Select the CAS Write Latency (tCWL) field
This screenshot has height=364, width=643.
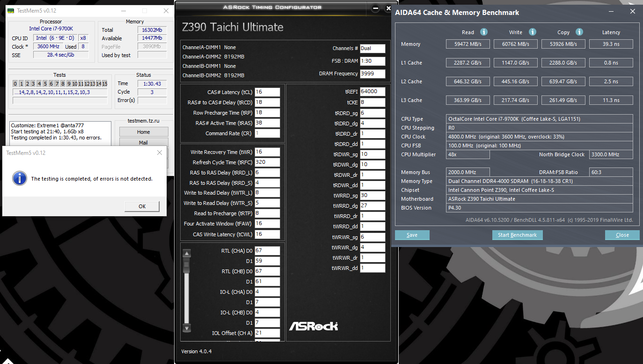pos(267,234)
